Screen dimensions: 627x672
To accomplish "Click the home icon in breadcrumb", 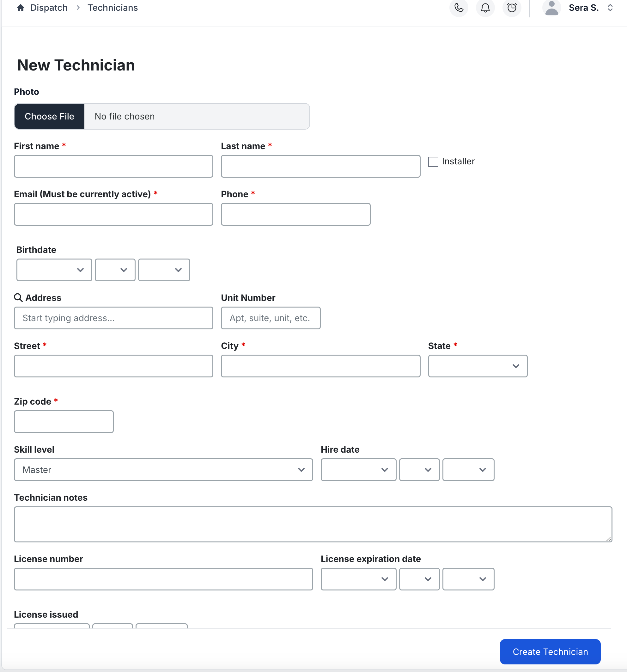I will (x=21, y=8).
